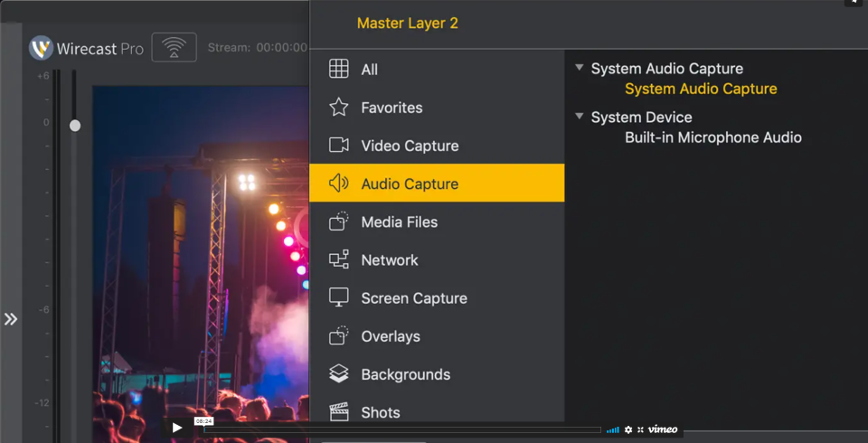This screenshot has height=443, width=868.
Task: Open the Backgrounds layers icon
Action: coord(339,374)
